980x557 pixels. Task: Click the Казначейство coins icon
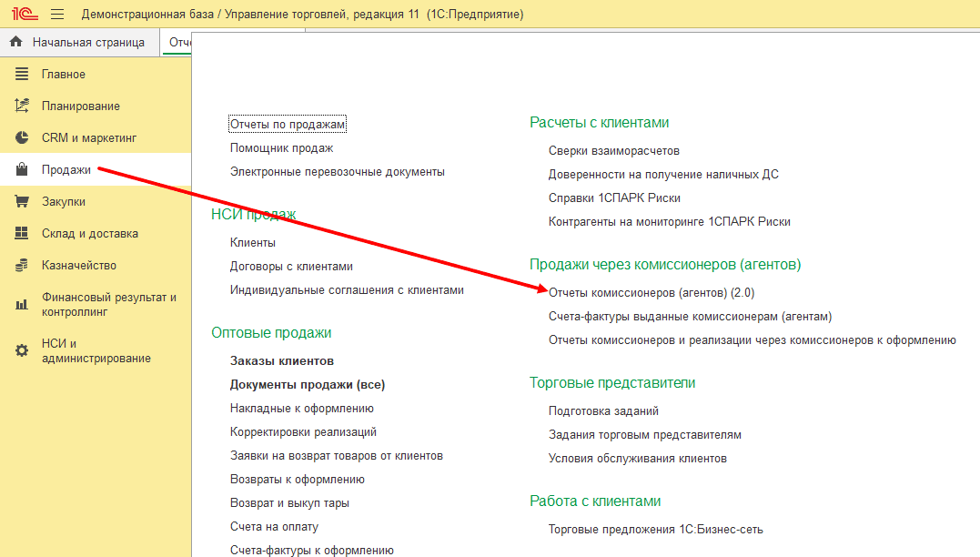click(22, 265)
